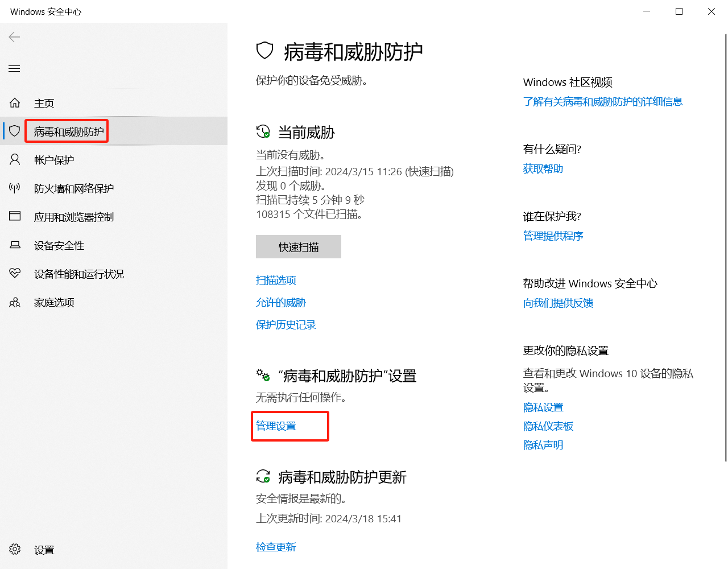
Task: Click 检查更新 link
Action: (x=276, y=547)
